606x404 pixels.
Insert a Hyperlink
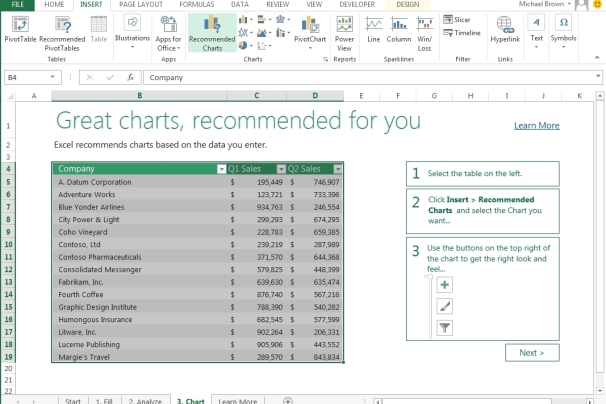[505, 32]
